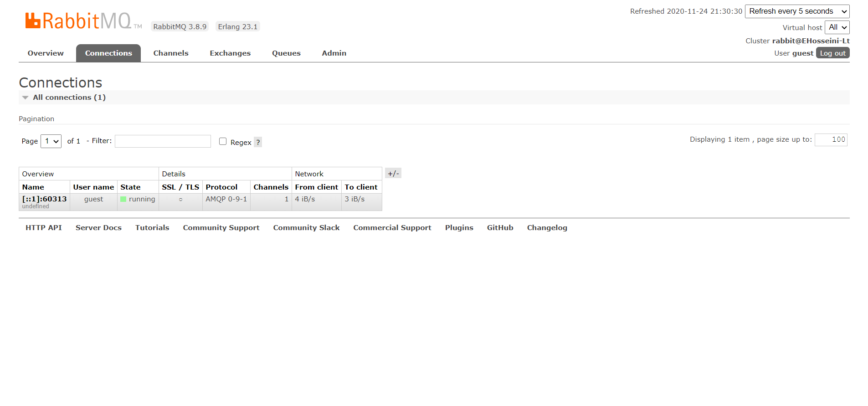Open connection [::1]:60313 details
Image resolution: width=868 pixels, height=406 pixels.
click(44, 199)
